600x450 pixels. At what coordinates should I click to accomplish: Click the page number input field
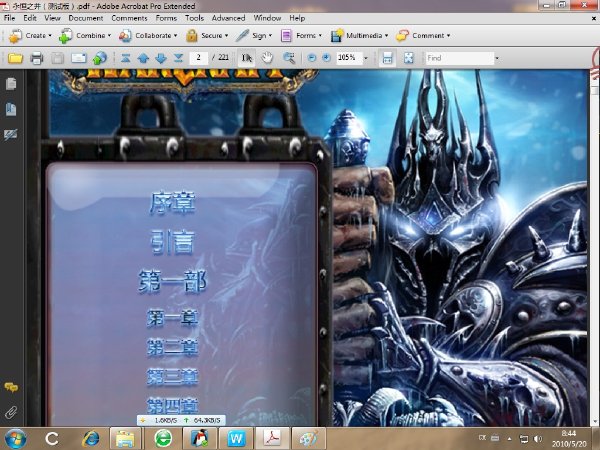[198, 58]
